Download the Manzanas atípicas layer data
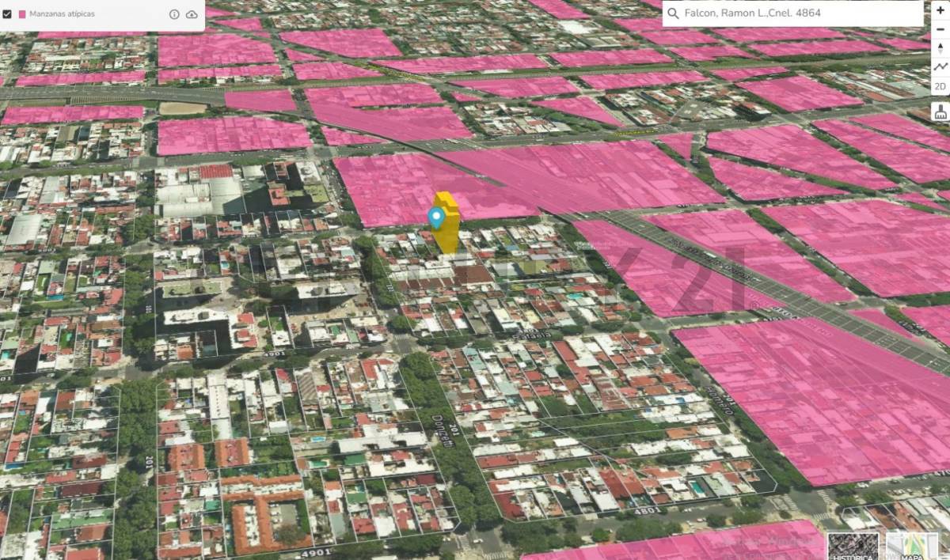 click(192, 14)
